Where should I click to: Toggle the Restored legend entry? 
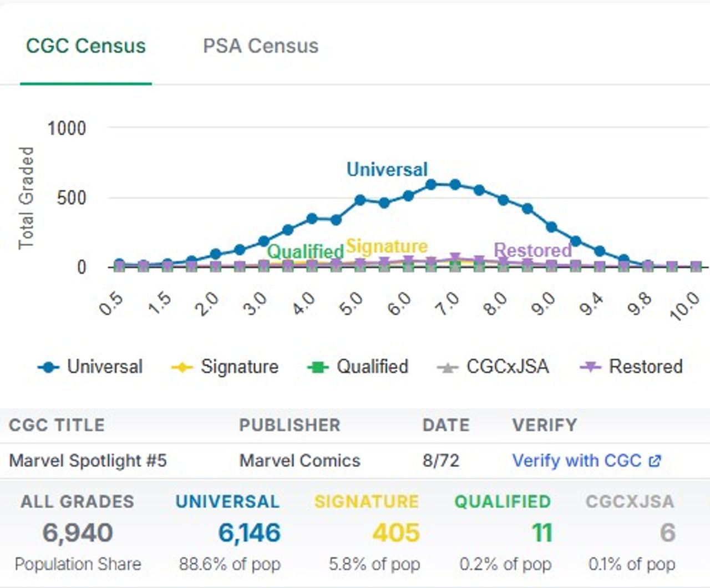point(645,367)
